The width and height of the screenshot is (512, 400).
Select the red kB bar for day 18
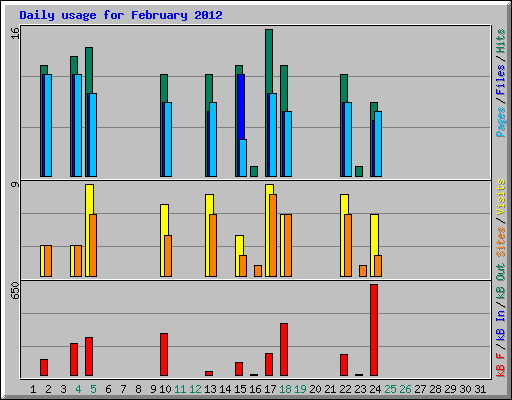(x=284, y=349)
